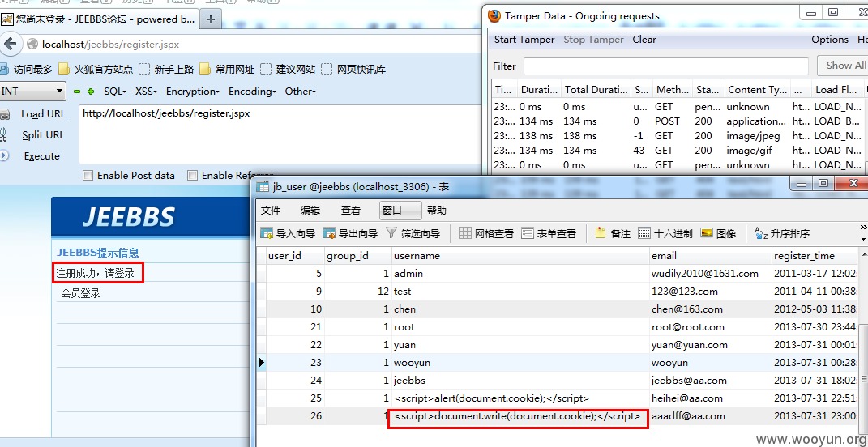This screenshot has height=447, width=868.
Task: Click the Firefox icon in Tamper Data title
Action: point(494,16)
